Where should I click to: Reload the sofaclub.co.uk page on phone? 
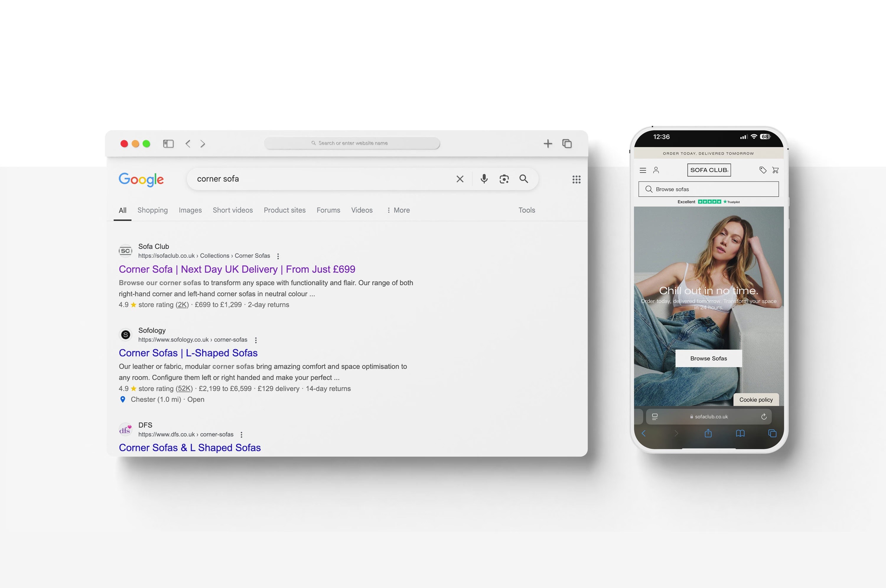click(x=764, y=417)
